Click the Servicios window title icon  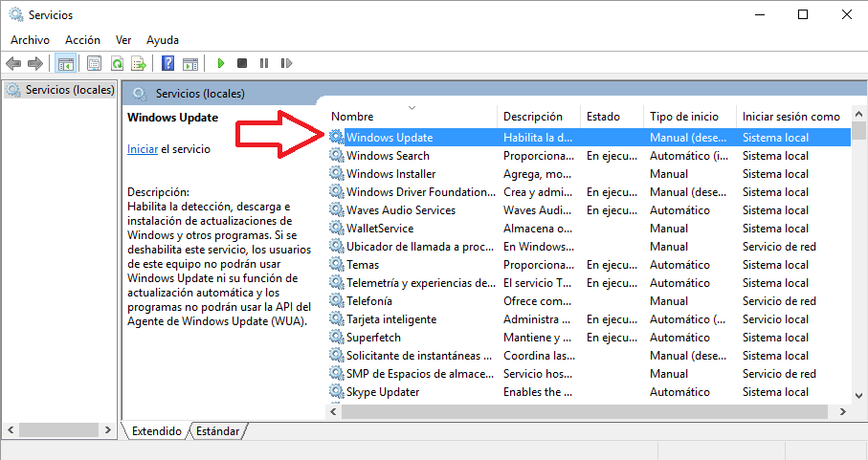point(16,15)
